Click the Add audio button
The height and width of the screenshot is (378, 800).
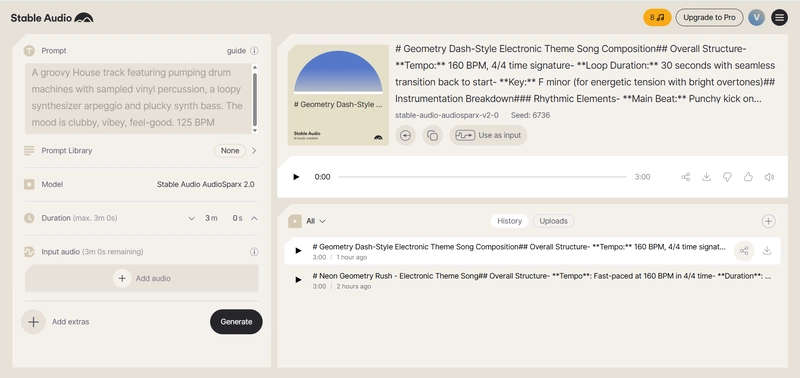[x=142, y=278]
